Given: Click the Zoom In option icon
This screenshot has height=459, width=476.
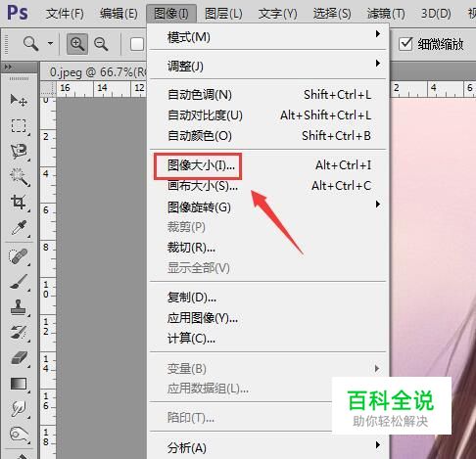Looking at the screenshot, I should pyautogui.click(x=77, y=44).
